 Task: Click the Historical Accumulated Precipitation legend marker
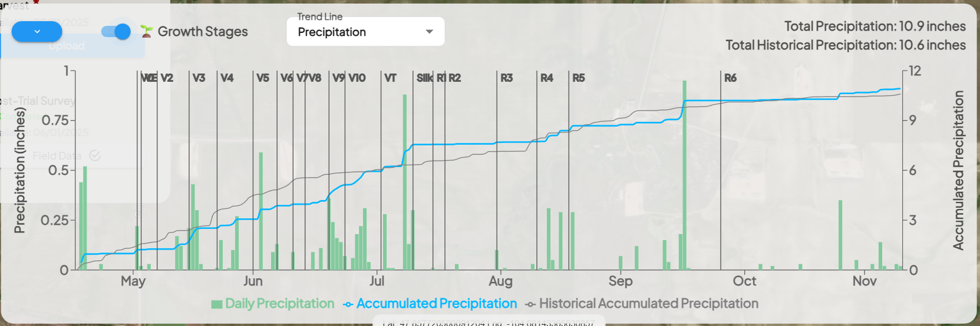point(530,304)
